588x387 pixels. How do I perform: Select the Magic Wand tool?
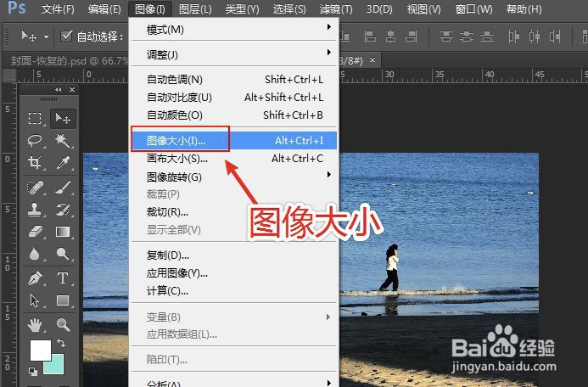[63, 141]
